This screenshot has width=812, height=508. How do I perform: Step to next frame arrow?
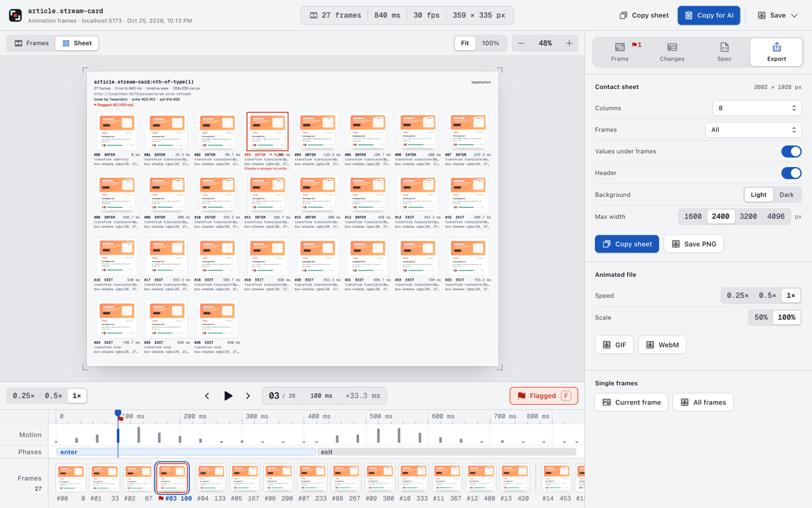pyautogui.click(x=248, y=396)
